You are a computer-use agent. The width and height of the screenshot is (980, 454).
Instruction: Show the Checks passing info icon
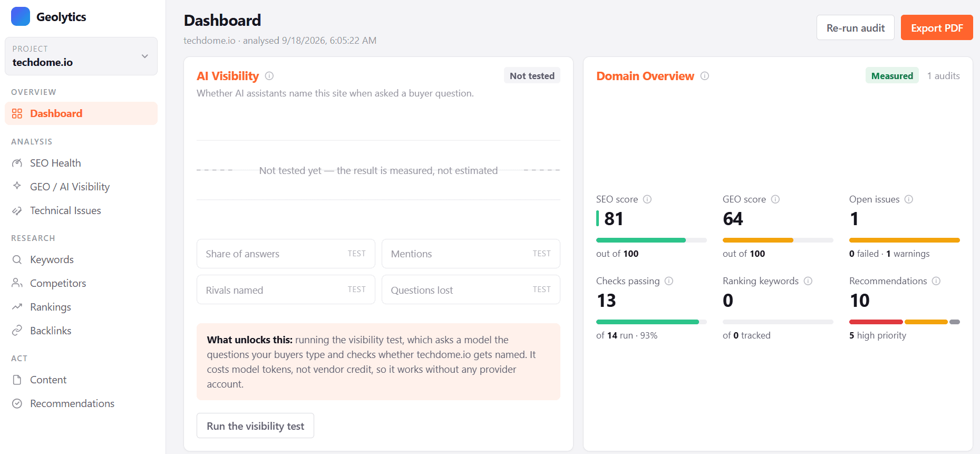pyautogui.click(x=669, y=281)
